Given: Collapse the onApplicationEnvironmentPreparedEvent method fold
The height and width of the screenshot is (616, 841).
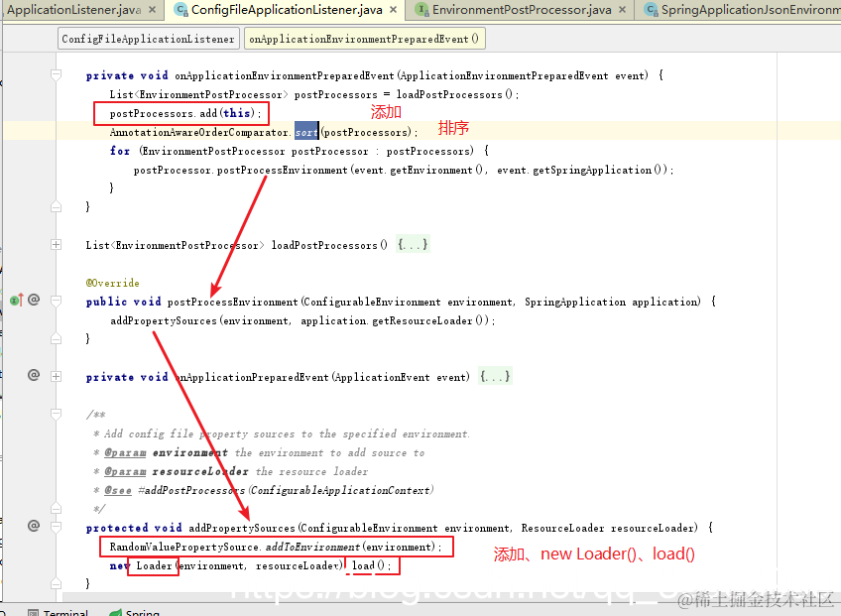Looking at the screenshot, I should [x=56, y=74].
